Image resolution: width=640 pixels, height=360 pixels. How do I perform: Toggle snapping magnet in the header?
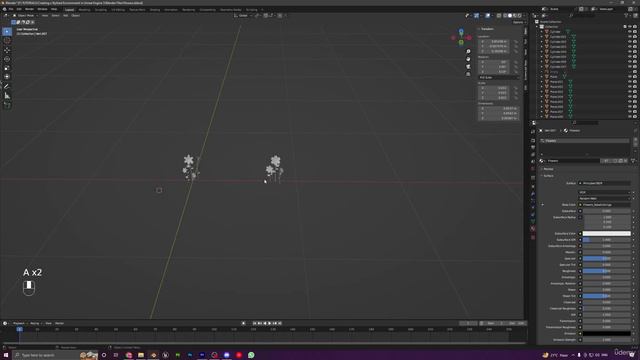(266, 16)
